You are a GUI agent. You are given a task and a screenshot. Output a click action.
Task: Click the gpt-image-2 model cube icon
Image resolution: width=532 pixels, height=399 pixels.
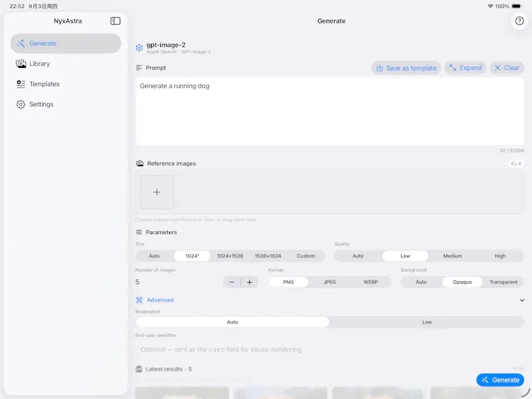click(139, 48)
